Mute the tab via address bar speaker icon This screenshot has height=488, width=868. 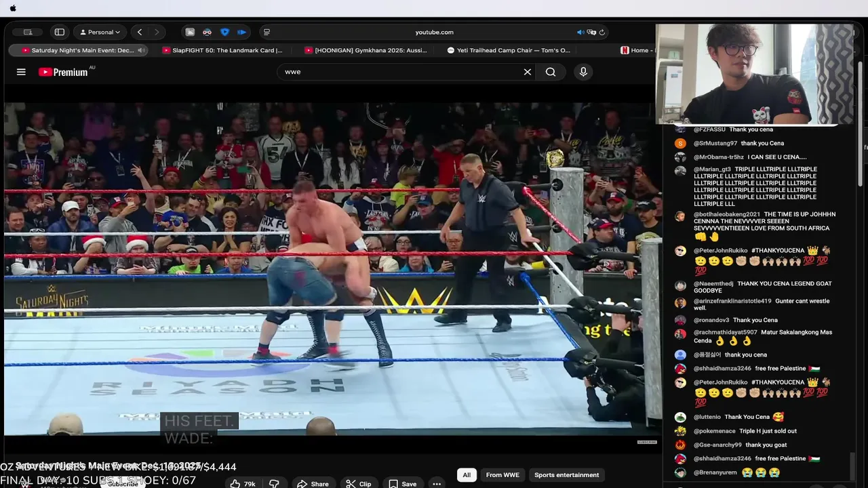pyautogui.click(x=580, y=32)
